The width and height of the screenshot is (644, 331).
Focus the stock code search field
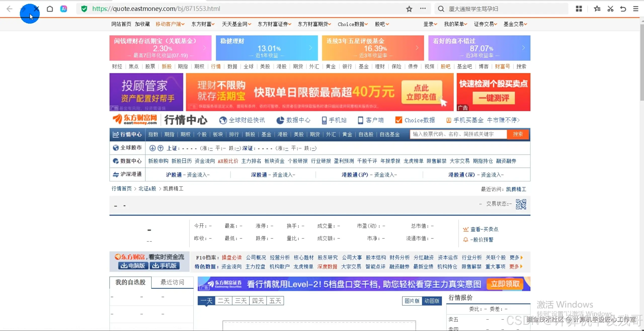pos(458,134)
